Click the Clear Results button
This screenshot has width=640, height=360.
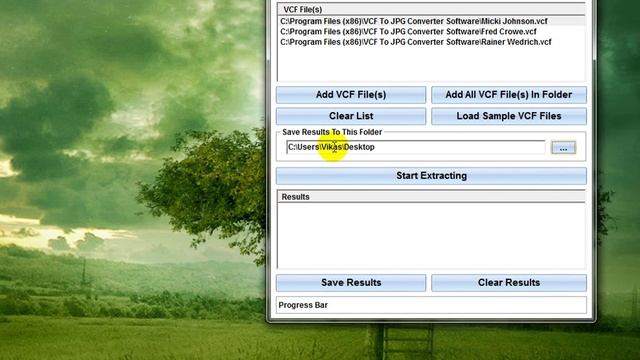click(x=509, y=283)
